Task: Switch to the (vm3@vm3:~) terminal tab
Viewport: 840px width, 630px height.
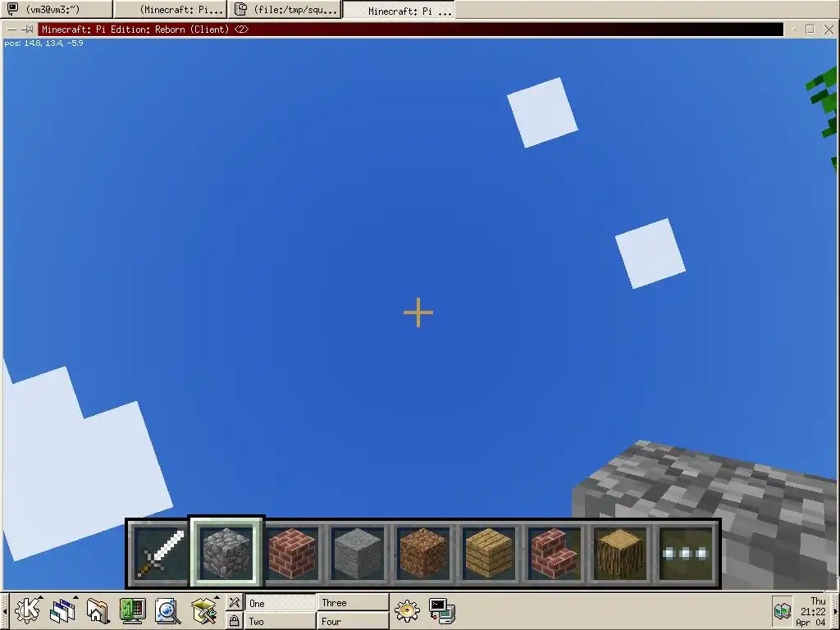Action: coord(57,9)
